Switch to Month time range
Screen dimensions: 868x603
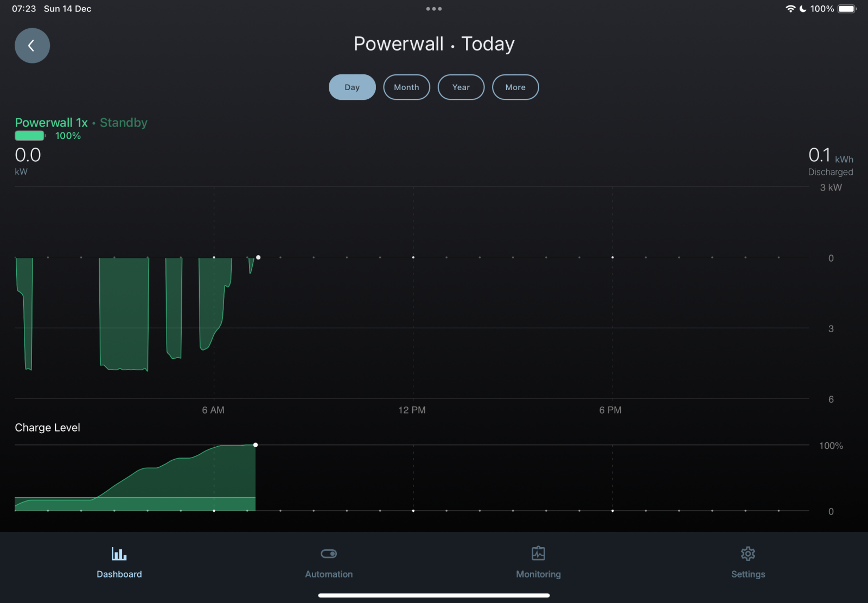click(406, 87)
